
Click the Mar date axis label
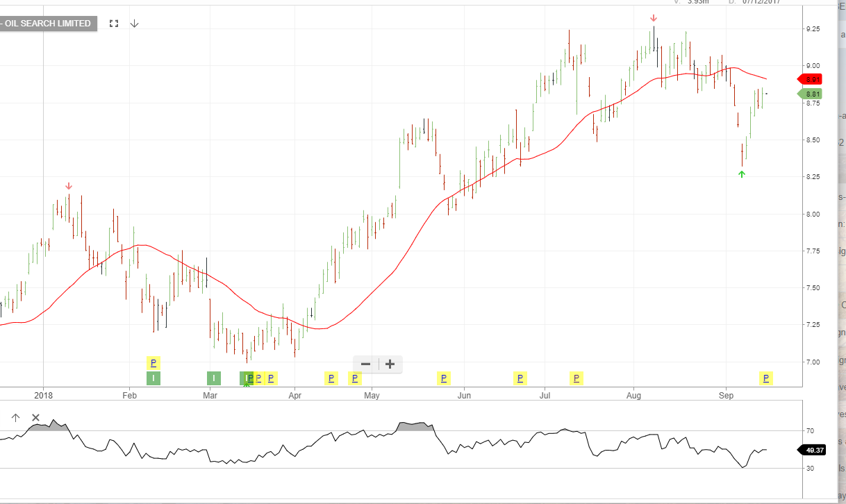pos(210,395)
